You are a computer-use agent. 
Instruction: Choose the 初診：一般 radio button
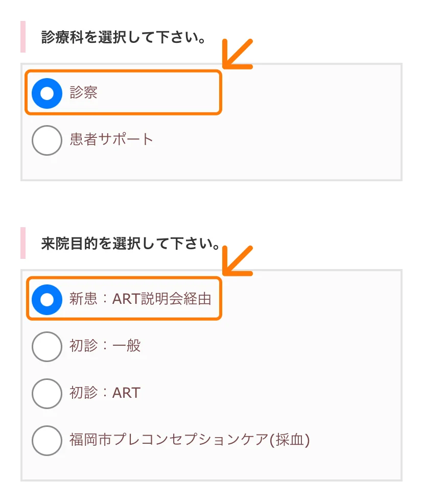[x=47, y=346]
